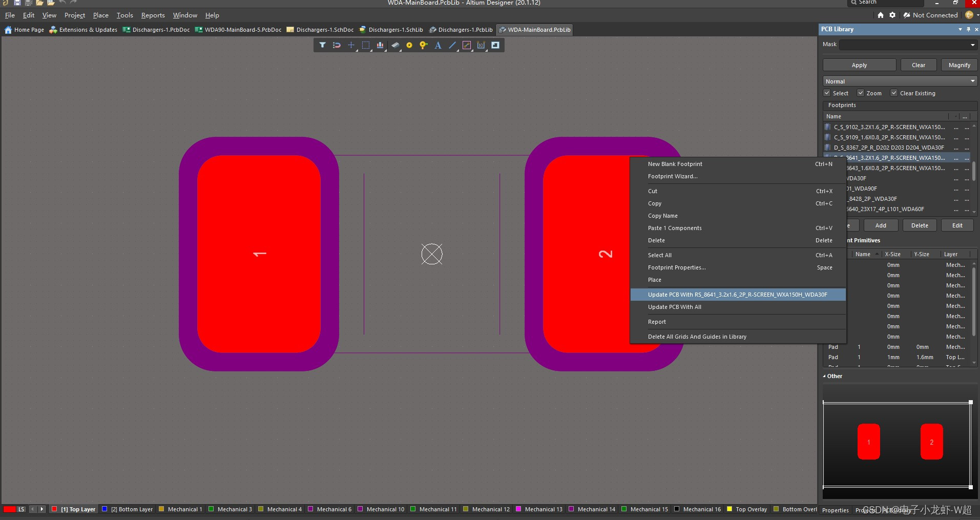This screenshot has width=980, height=520.
Task: Click the move objects cross tool
Action: [x=351, y=45]
